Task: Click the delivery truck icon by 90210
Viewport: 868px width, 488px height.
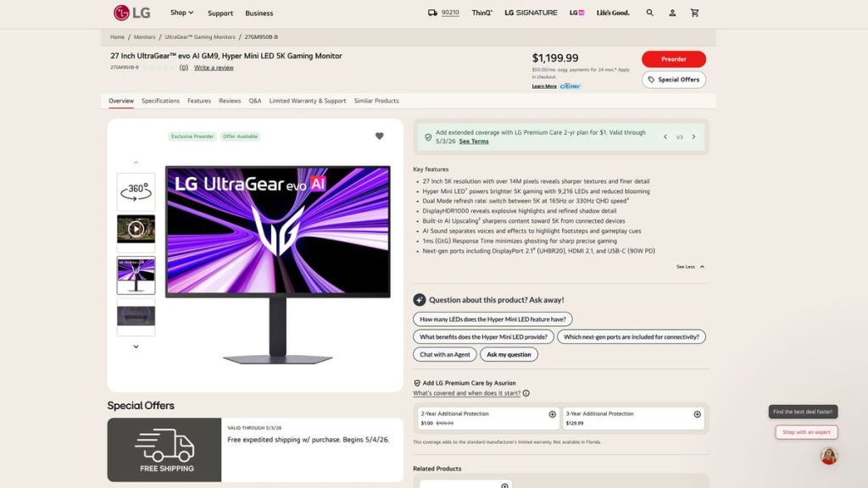Action: [432, 13]
